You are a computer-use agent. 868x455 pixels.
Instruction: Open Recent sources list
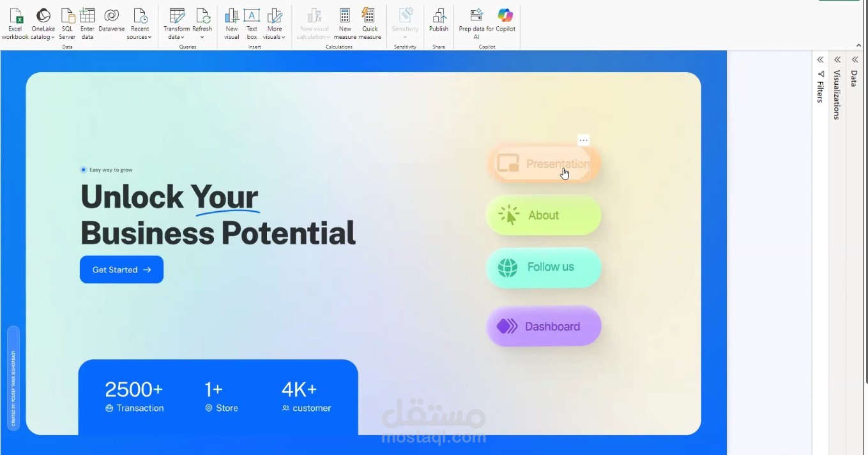140,24
